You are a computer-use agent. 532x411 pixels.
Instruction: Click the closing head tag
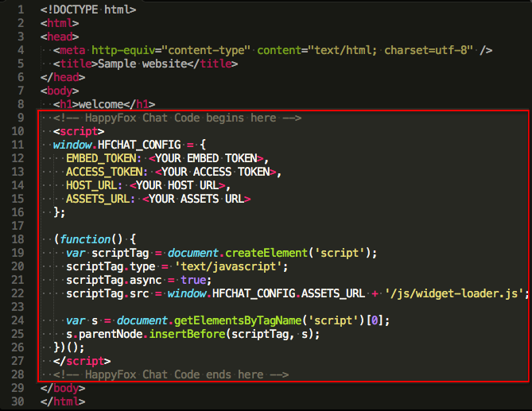click(x=63, y=77)
